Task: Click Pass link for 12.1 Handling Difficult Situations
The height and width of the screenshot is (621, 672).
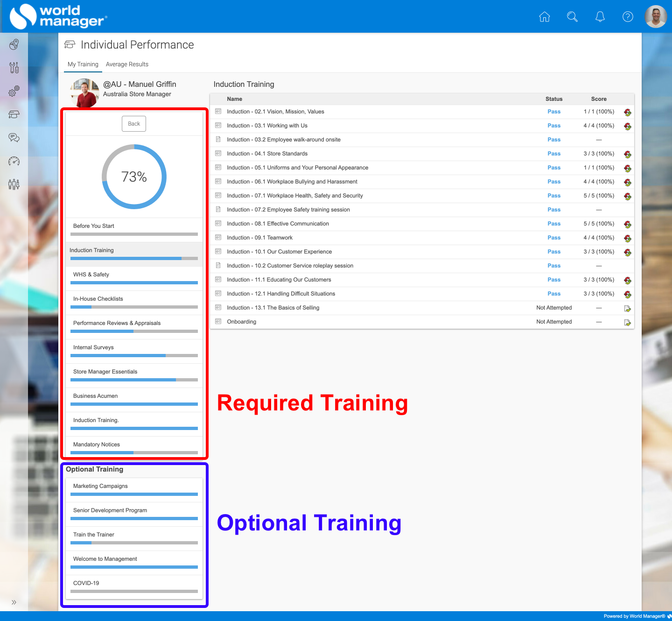Action: pyautogui.click(x=554, y=294)
